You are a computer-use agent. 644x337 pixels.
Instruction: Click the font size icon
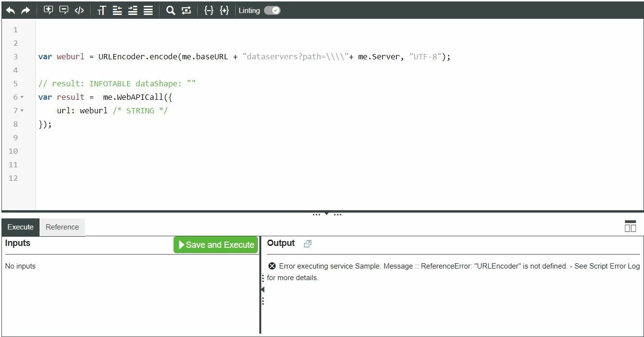pyautogui.click(x=101, y=11)
